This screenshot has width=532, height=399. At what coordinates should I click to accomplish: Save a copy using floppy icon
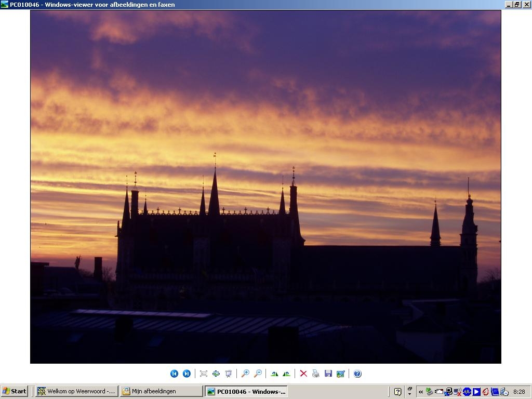point(328,374)
